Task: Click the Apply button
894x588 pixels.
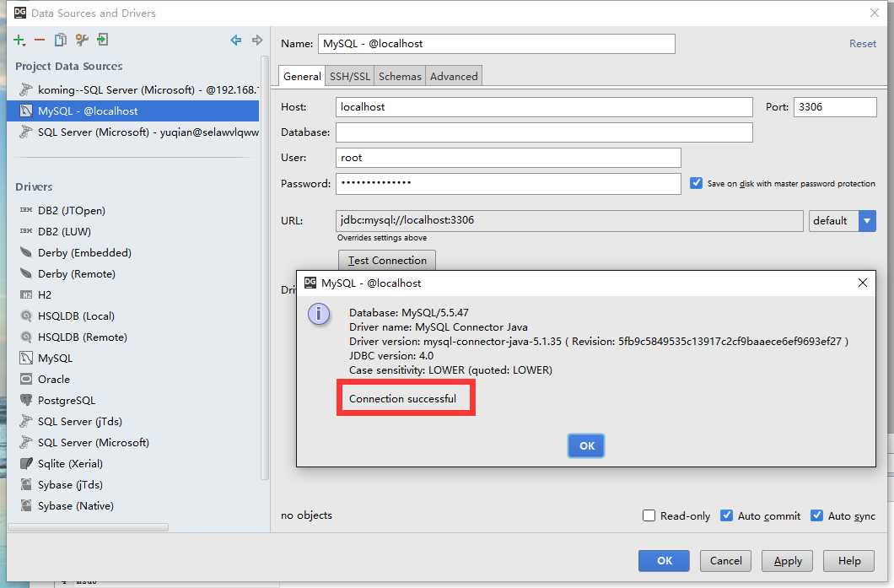Action: tap(787, 561)
